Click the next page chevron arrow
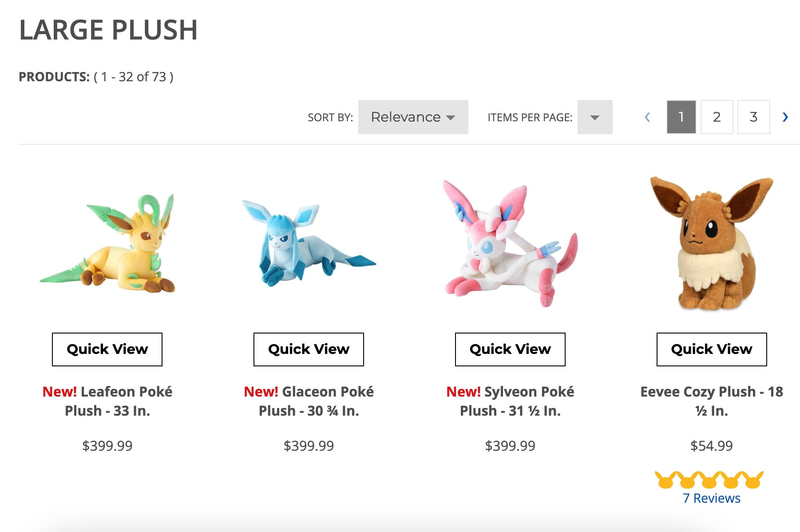 coord(785,117)
